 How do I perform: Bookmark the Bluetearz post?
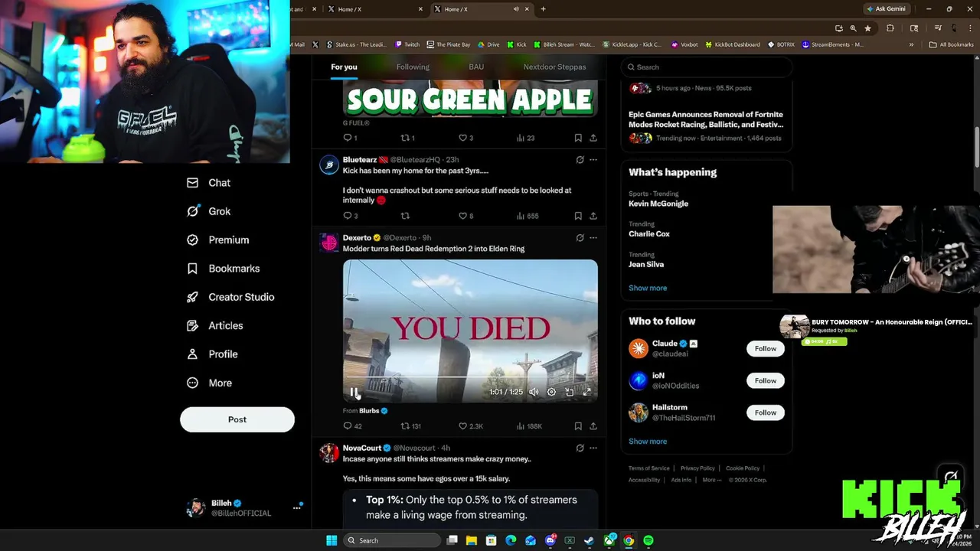point(578,216)
